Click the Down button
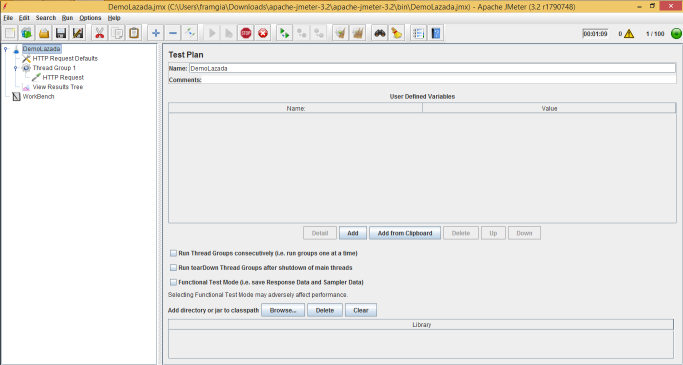 click(x=524, y=233)
